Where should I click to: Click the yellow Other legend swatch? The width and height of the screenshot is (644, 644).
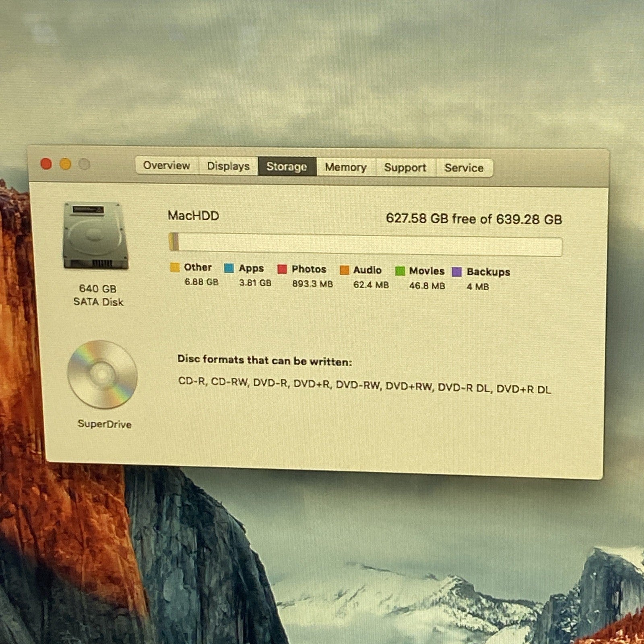(x=175, y=268)
